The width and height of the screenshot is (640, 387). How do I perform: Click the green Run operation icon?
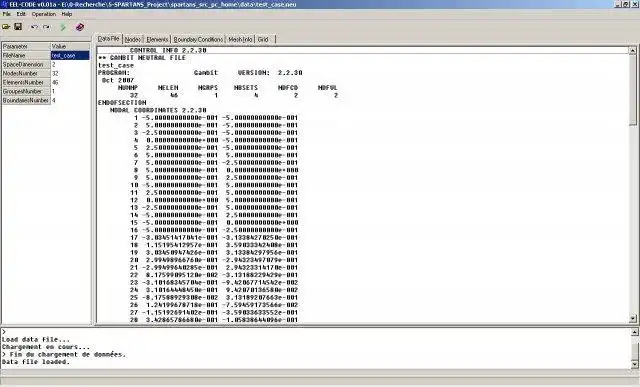point(63,27)
